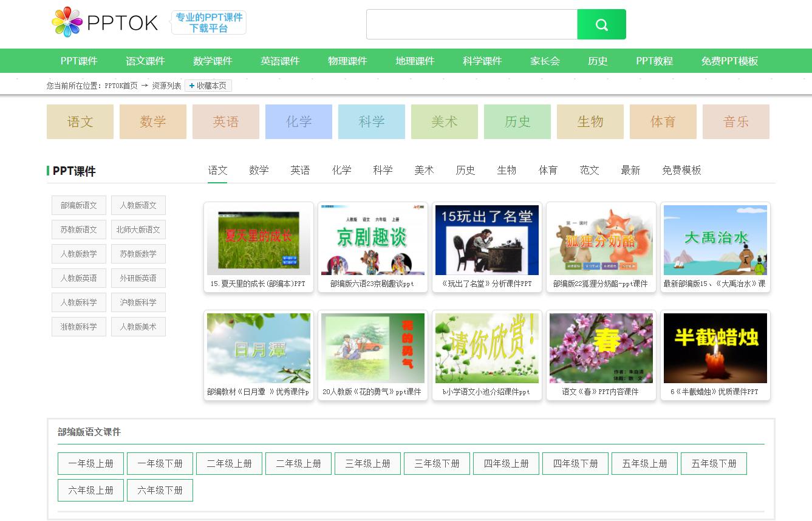Viewport: 812px width, 521px height.
Task: Open the 外研版英语 sidebar link
Action: pyautogui.click(x=138, y=278)
